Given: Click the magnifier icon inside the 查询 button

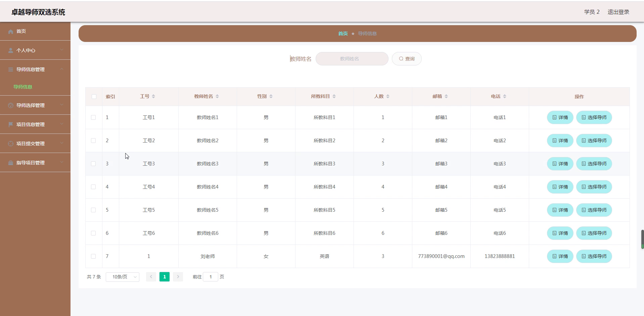Looking at the screenshot, I should 400,58.
